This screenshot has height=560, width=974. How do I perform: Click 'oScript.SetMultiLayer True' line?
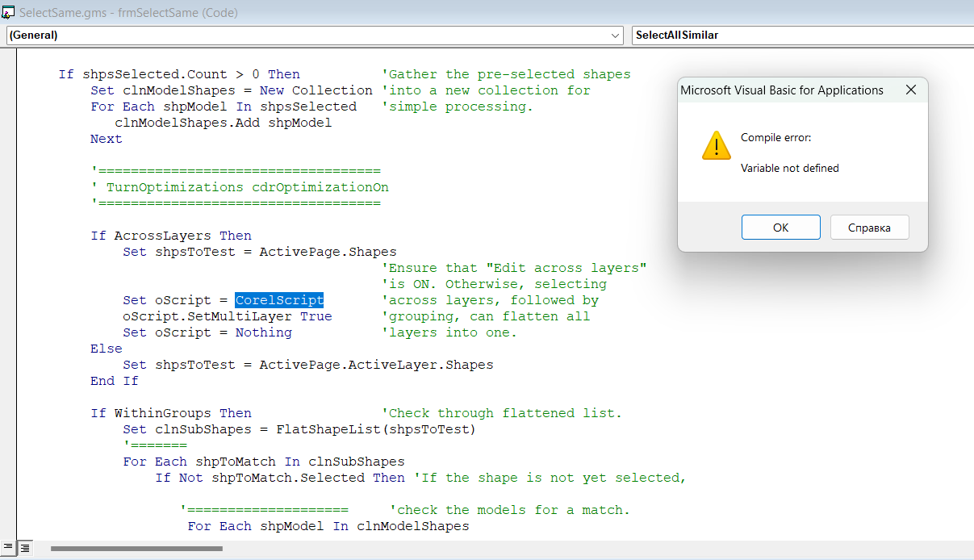click(x=228, y=316)
